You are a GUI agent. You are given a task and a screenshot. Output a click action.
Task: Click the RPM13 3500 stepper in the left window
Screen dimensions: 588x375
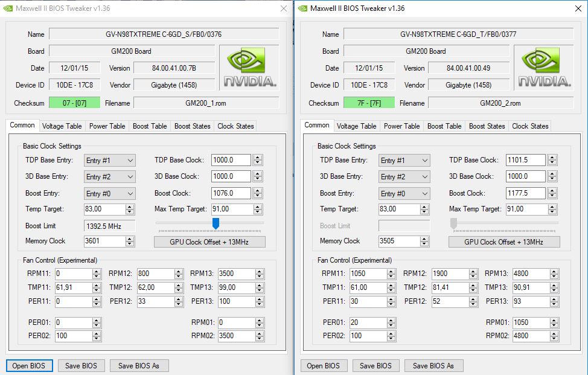tap(260, 274)
